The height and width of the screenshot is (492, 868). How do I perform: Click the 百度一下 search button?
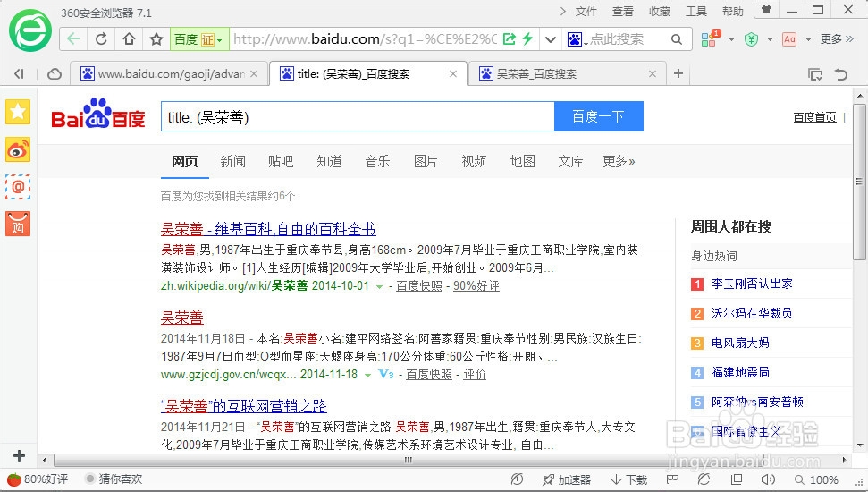click(x=598, y=116)
